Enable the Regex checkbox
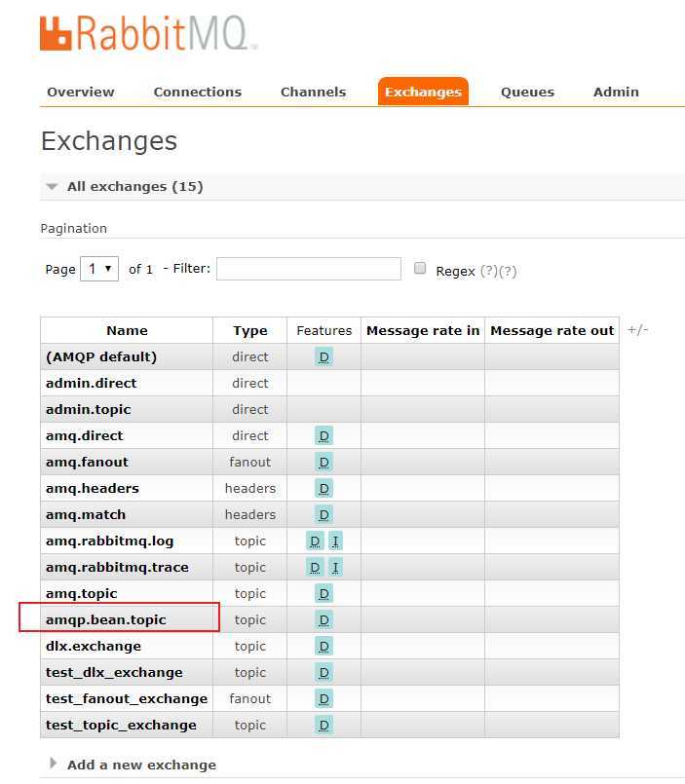 pos(420,269)
